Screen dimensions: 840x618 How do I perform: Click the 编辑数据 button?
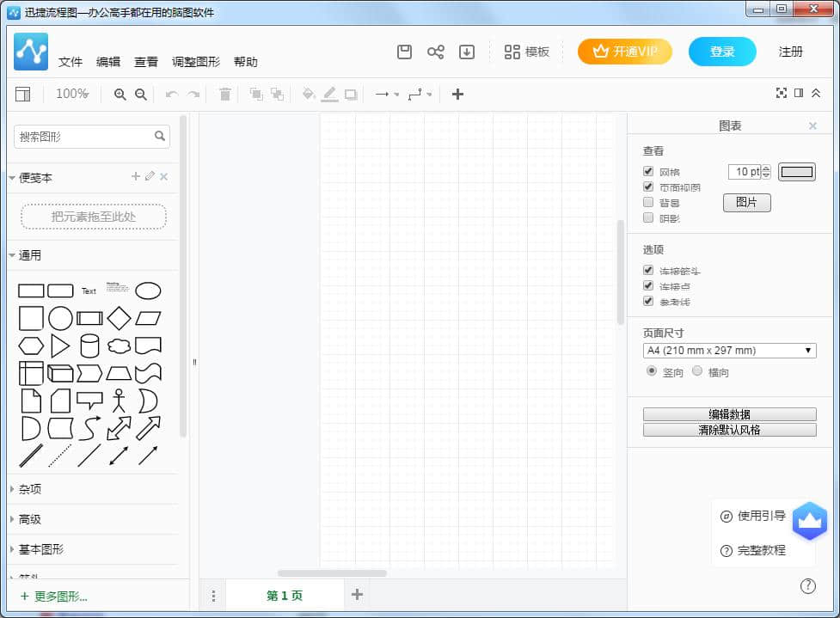pyautogui.click(x=729, y=414)
